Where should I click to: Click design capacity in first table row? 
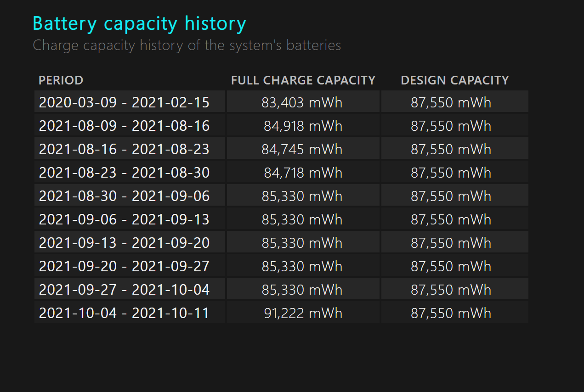coord(451,102)
